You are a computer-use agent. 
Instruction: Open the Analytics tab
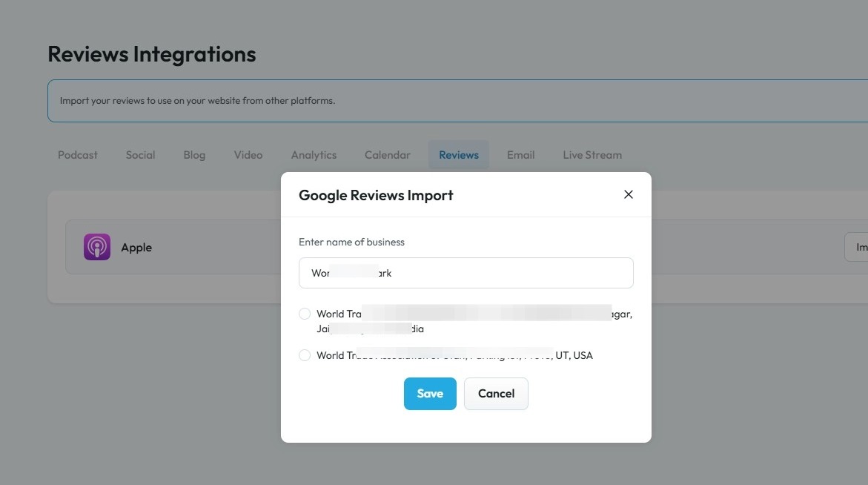pos(314,155)
